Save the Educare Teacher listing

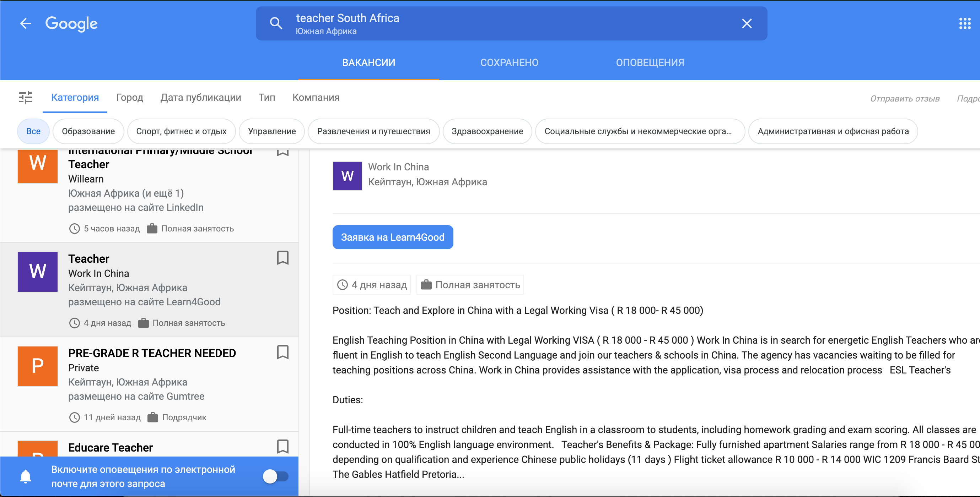tap(282, 446)
